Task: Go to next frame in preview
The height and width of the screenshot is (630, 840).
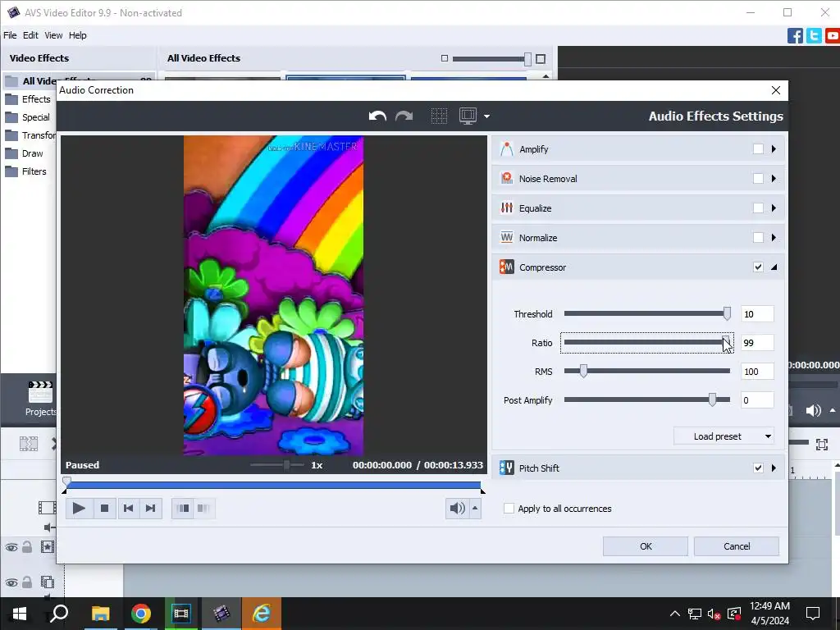Action: click(x=151, y=508)
